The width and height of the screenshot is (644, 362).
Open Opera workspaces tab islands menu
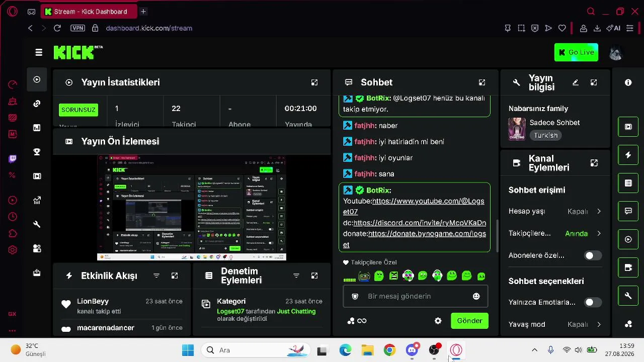click(31, 12)
